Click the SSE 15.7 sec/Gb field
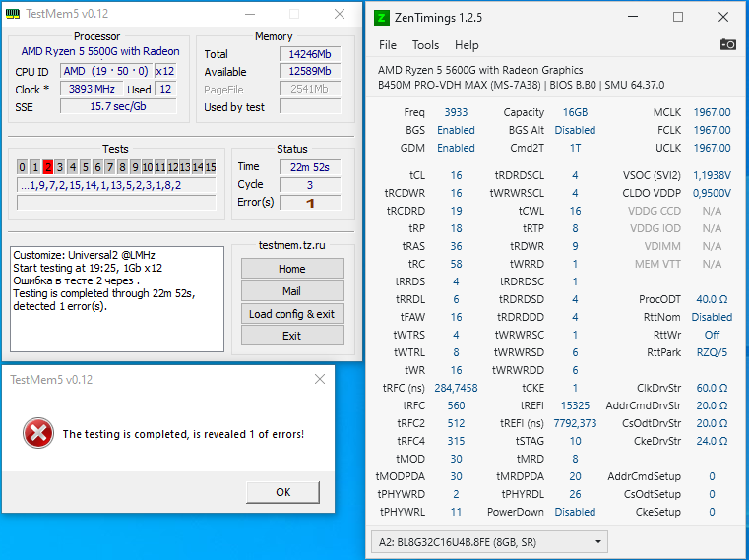The height and width of the screenshot is (560, 749). pos(118,106)
